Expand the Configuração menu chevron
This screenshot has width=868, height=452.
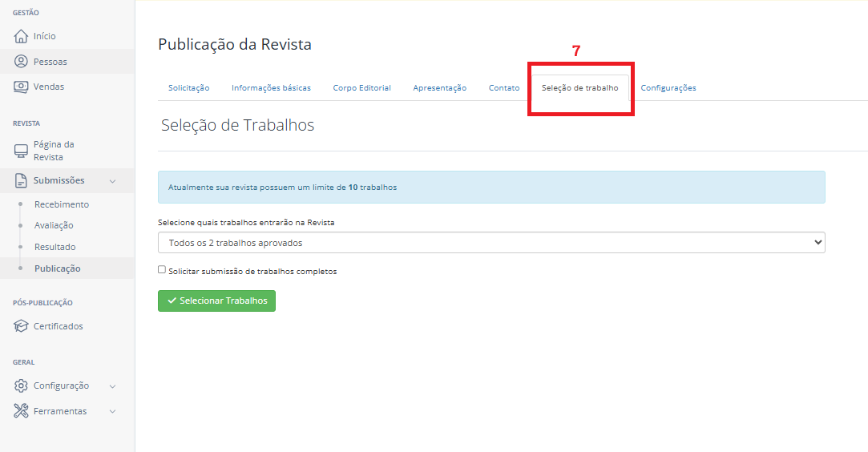coord(112,386)
